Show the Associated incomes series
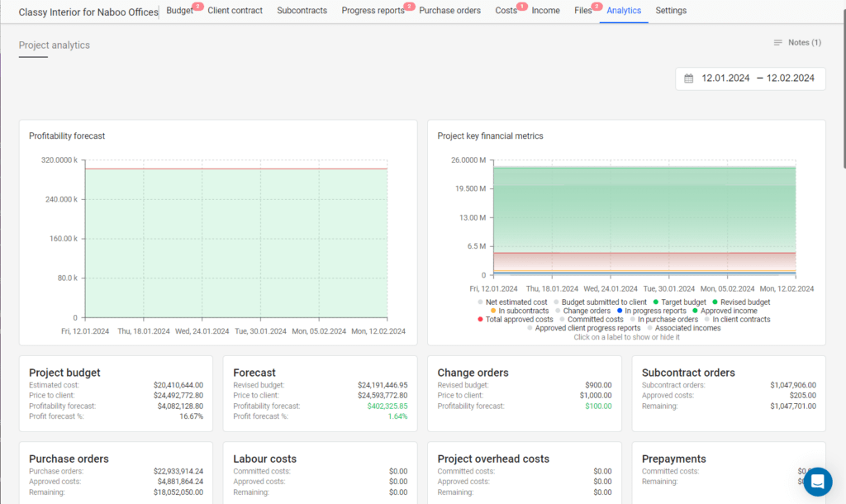 coord(683,328)
